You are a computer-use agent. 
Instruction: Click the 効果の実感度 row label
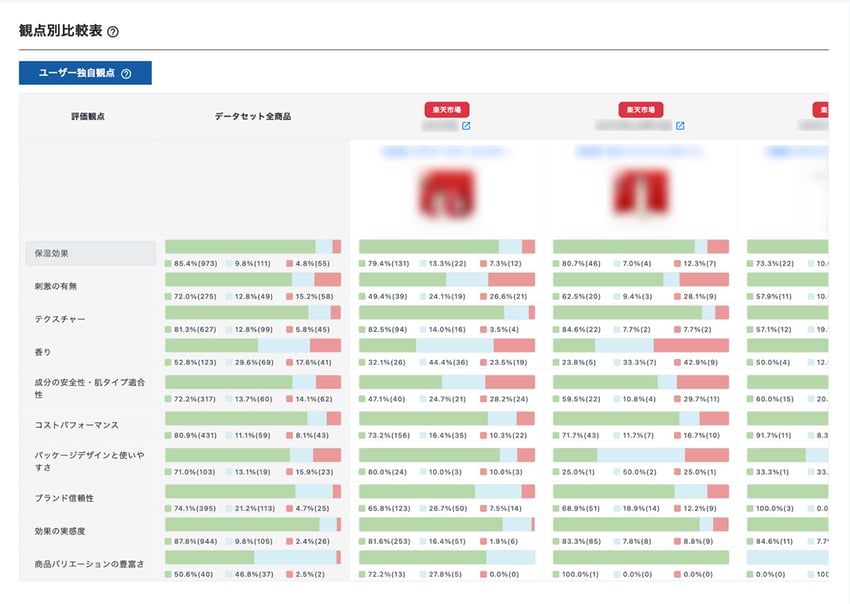[64, 531]
